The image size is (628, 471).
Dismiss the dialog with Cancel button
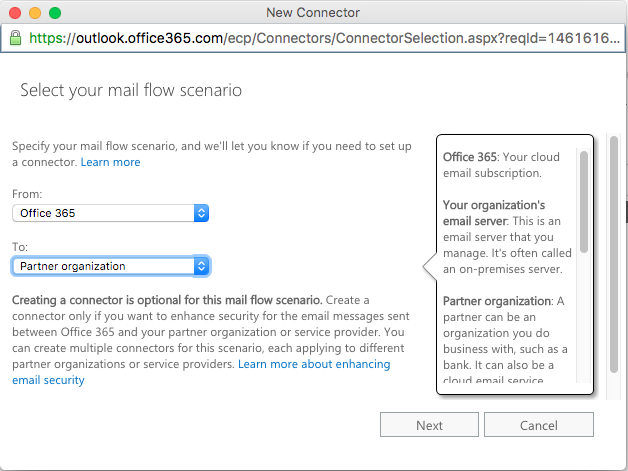pyautogui.click(x=539, y=425)
